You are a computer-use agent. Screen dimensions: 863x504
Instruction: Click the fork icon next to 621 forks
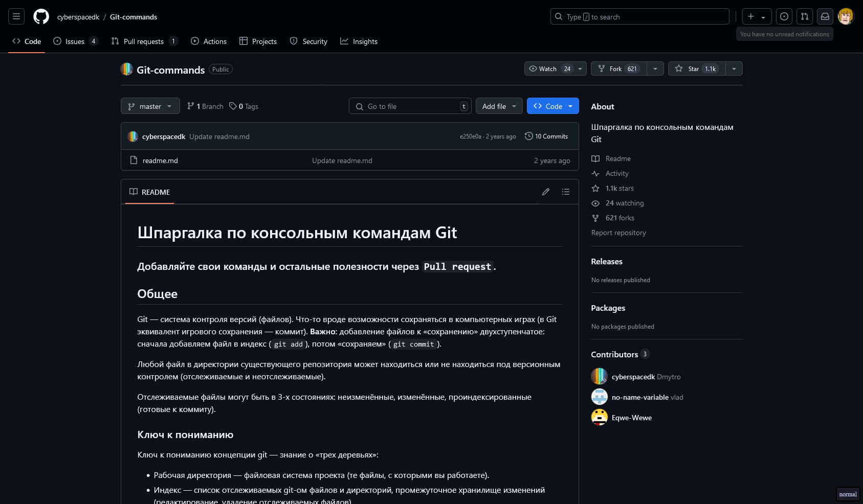click(595, 218)
